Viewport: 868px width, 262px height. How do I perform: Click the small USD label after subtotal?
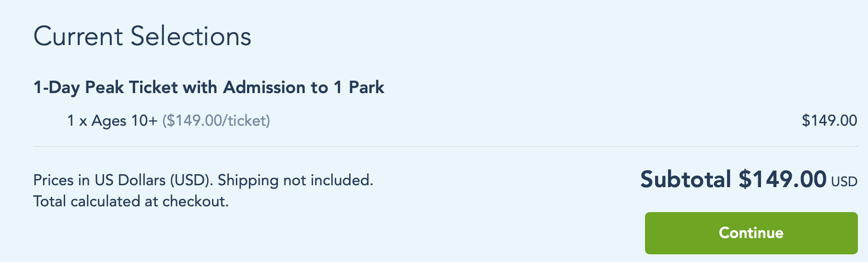[x=844, y=182]
